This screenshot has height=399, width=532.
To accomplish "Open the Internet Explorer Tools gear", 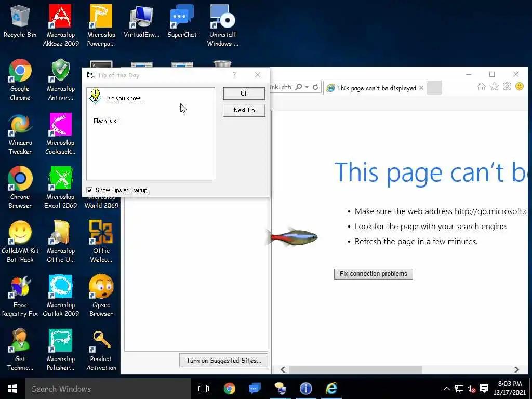I will pos(507,87).
